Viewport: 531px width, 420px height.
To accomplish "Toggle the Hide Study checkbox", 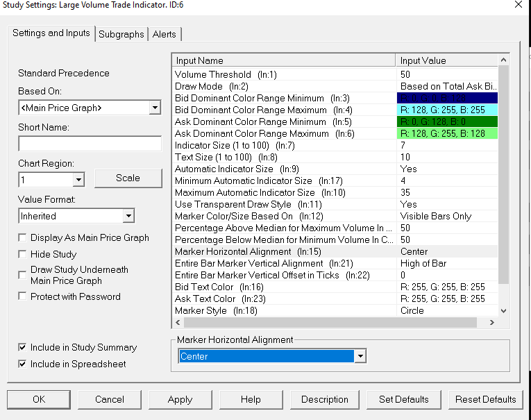I will [22, 254].
